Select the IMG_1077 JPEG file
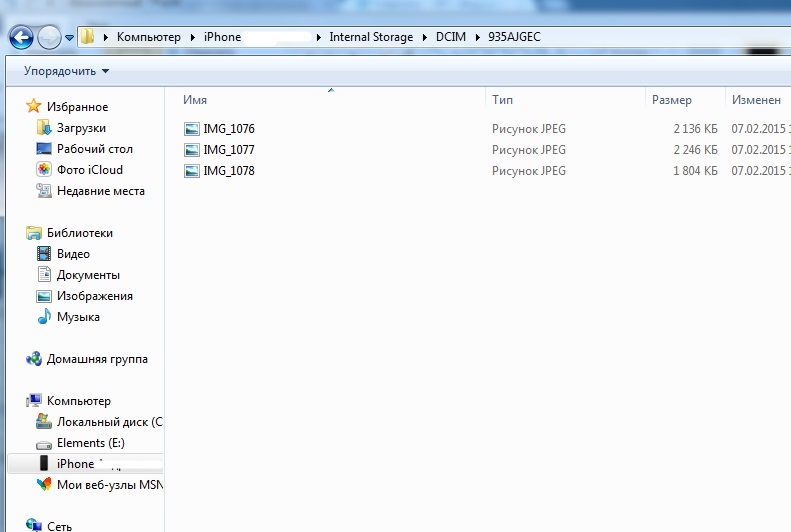The width and height of the screenshot is (791, 532). (228, 150)
